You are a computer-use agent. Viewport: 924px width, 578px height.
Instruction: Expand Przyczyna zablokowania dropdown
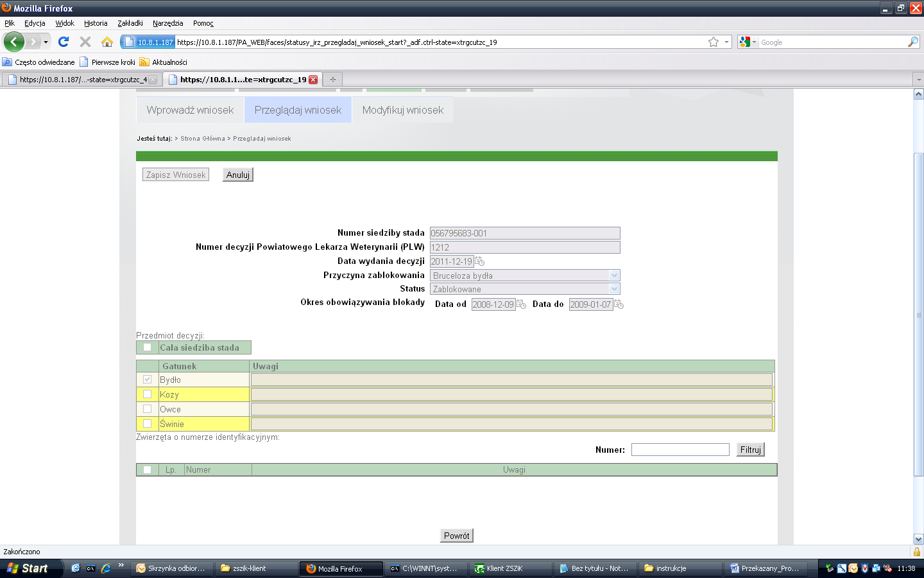pyautogui.click(x=614, y=276)
